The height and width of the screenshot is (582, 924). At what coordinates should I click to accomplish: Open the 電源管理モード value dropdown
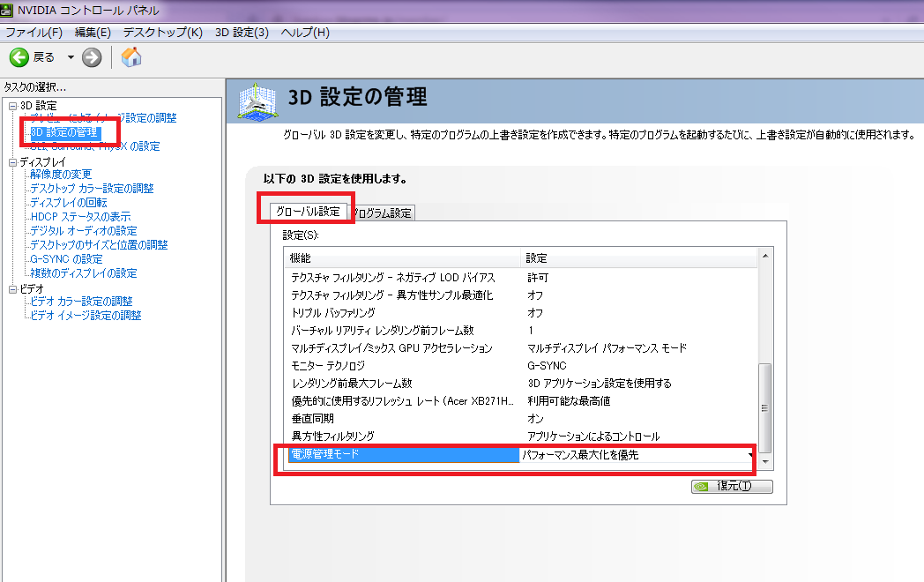pos(749,455)
